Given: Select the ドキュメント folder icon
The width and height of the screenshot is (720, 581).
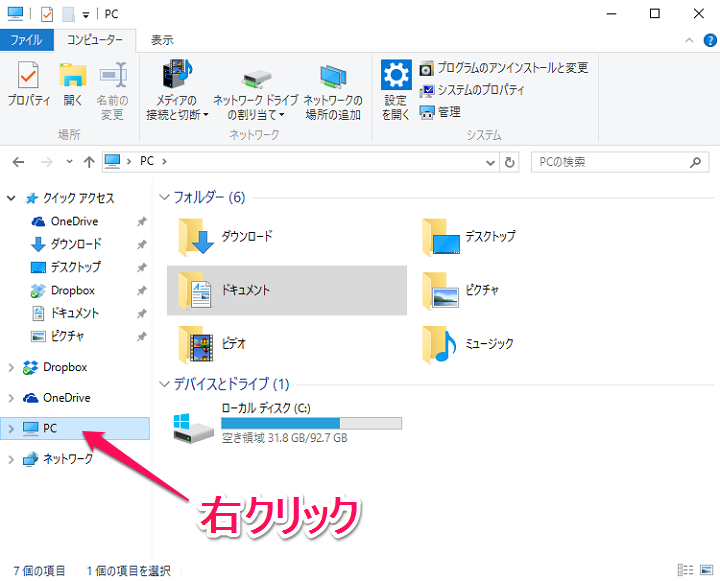Looking at the screenshot, I should [x=195, y=290].
